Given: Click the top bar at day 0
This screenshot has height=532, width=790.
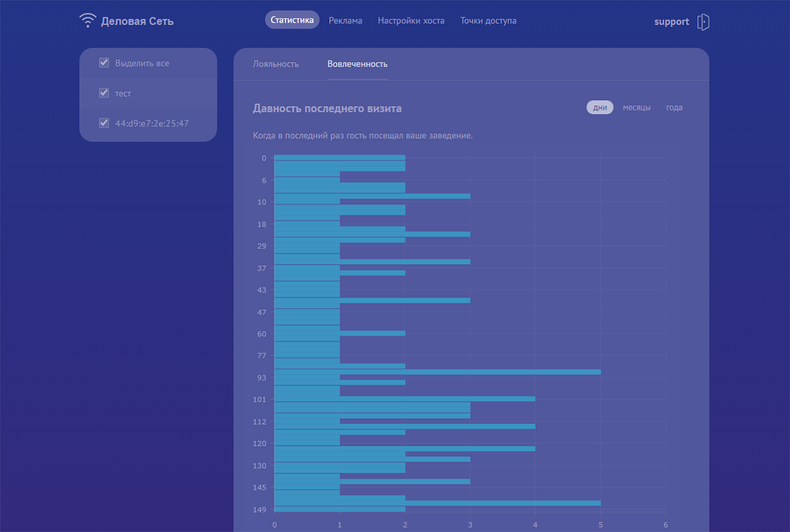Looking at the screenshot, I should [339, 158].
